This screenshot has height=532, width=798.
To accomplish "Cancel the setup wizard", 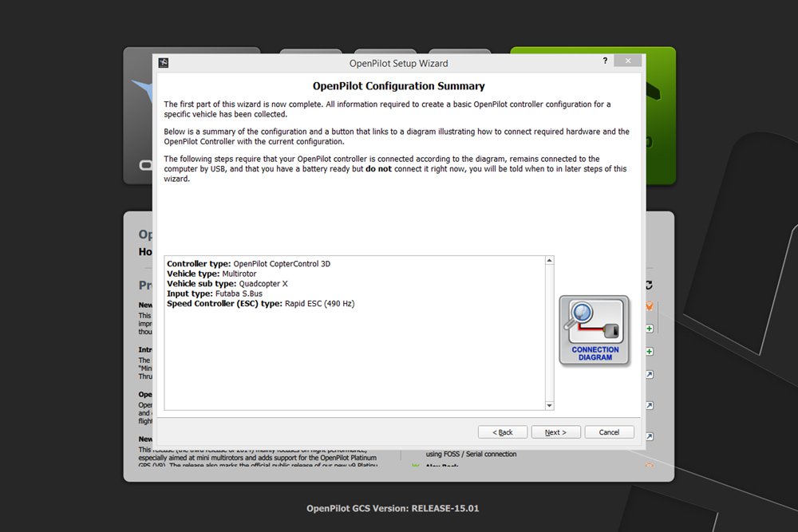I will (609, 432).
